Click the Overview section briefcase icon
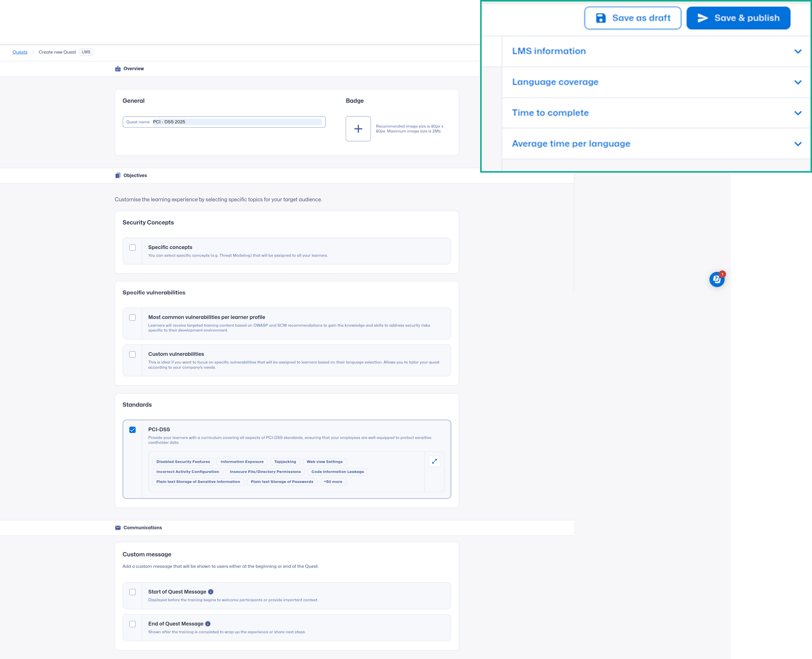This screenshot has width=812, height=659. 118,69
